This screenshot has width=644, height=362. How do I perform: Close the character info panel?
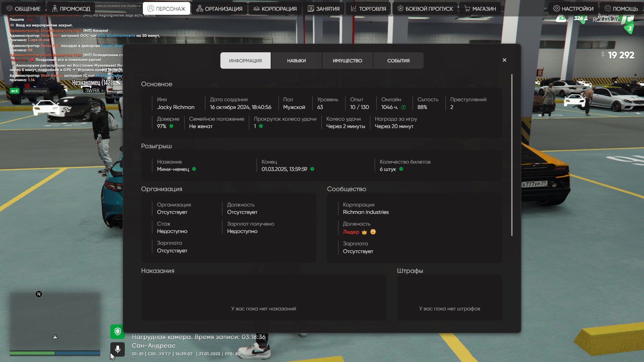click(x=504, y=60)
